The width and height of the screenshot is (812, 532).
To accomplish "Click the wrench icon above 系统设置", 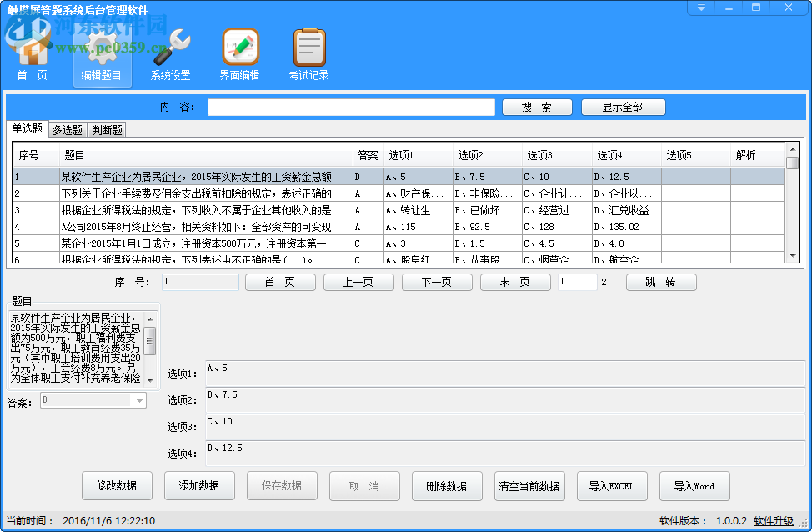I will [x=170, y=46].
